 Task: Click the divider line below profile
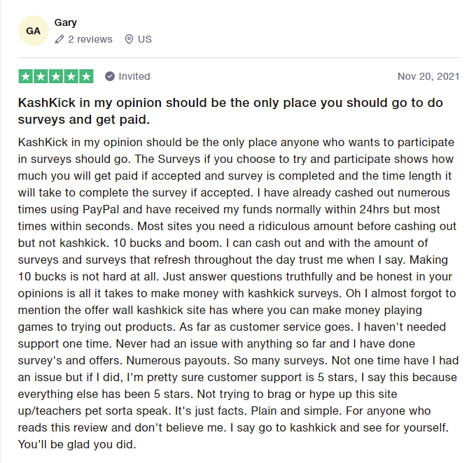(x=238, y=57)
